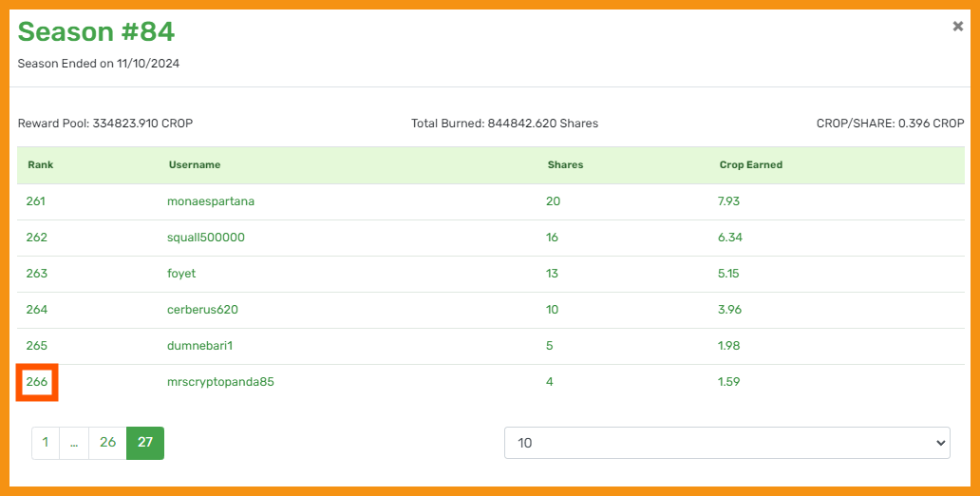Close the Season #84 dialog

[x=957, y=27]
